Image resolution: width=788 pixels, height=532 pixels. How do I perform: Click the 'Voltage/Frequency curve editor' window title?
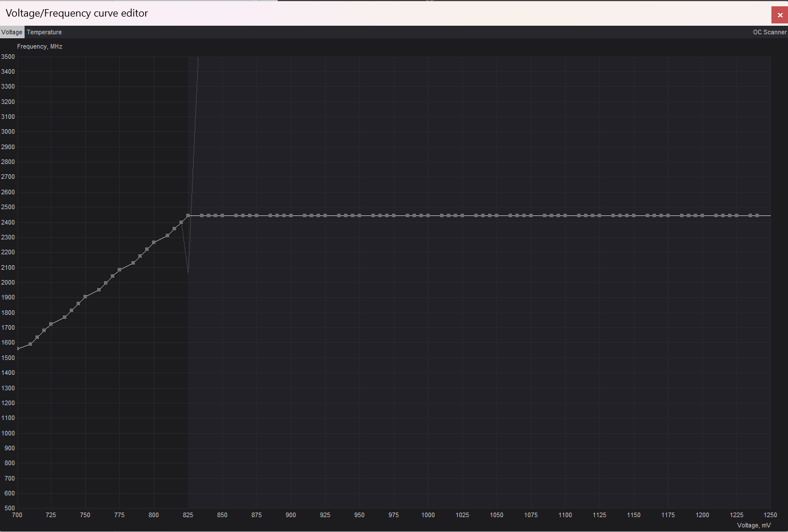click(77, 13)
